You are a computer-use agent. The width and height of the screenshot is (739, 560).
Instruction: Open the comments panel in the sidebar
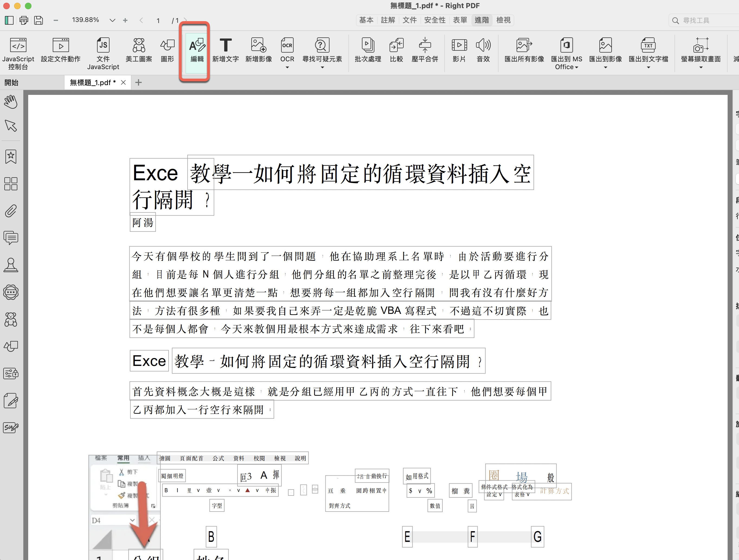click(11, 238)
